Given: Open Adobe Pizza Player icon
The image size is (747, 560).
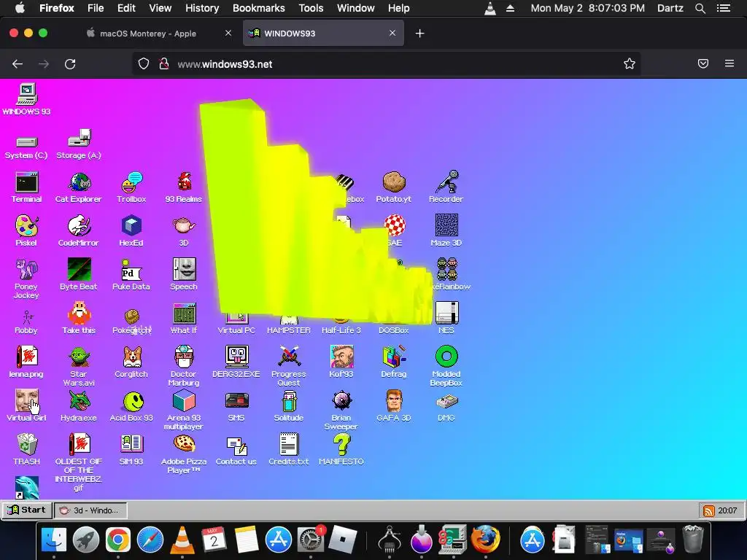Looking at the screenshot, I should point(184,443).
